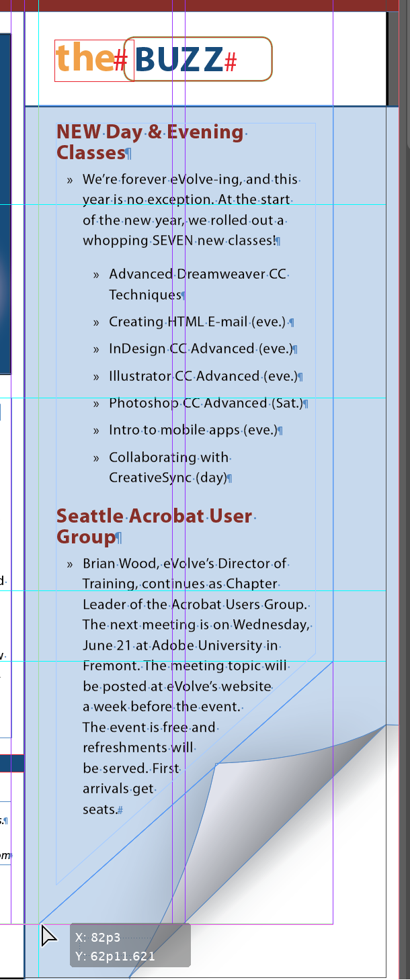Click the bullet "Intro to mobile apps (eve.)"

coord(193,430)
